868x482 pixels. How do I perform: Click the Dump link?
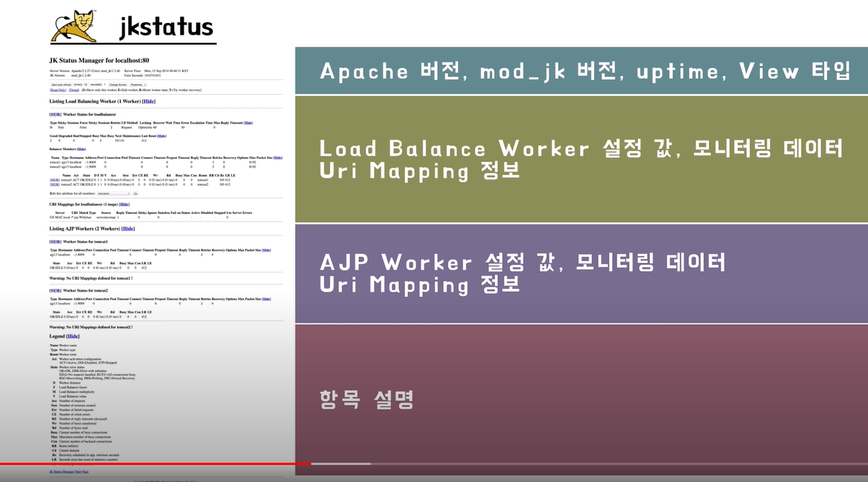click(74, 90)
